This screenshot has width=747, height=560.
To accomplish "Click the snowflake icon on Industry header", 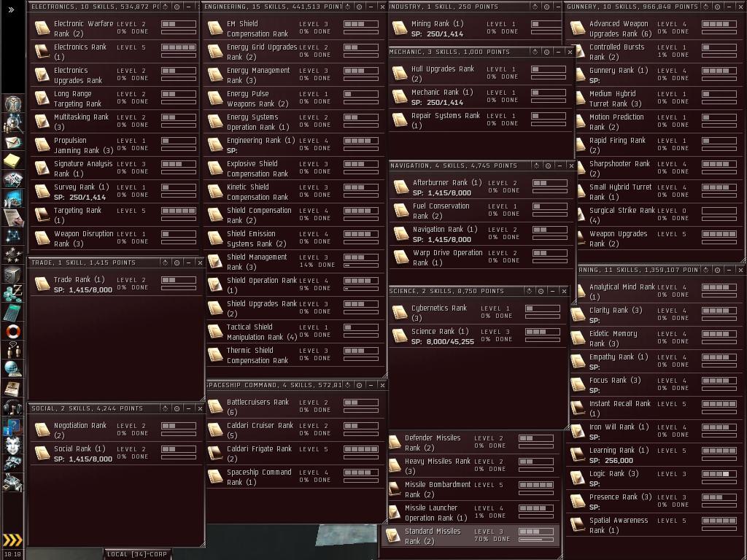I will coord(535,7).
